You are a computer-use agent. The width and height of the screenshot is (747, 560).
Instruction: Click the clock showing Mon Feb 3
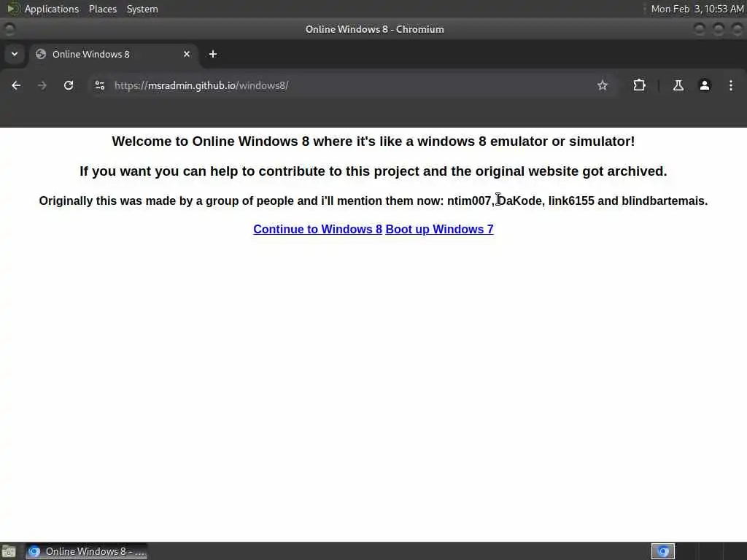point(697,9)
